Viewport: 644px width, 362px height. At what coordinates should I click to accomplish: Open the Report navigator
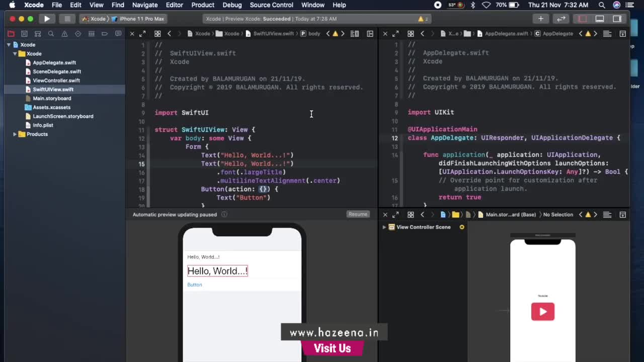click(x=118, y=34)
